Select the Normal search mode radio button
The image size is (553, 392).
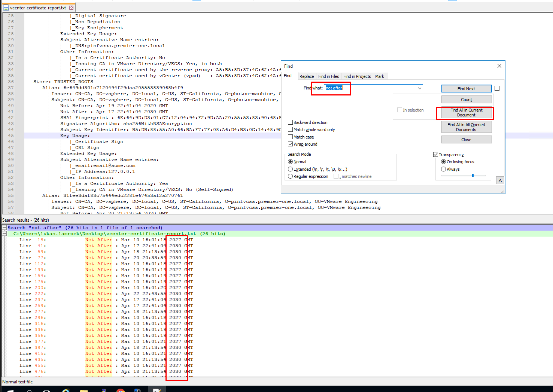(290, 162)
